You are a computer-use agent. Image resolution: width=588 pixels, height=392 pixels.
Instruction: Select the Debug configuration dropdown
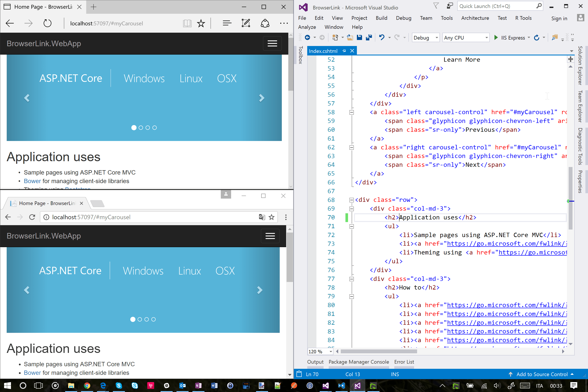coord(424,38)
